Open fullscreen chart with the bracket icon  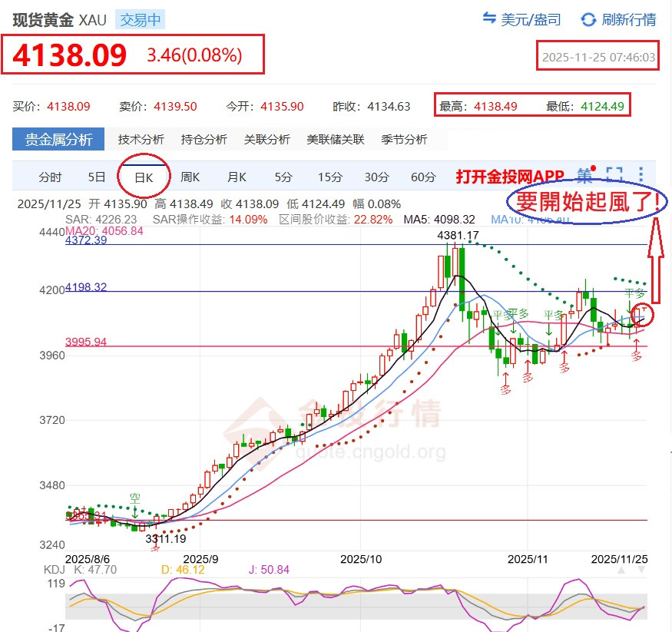(614, 174)
